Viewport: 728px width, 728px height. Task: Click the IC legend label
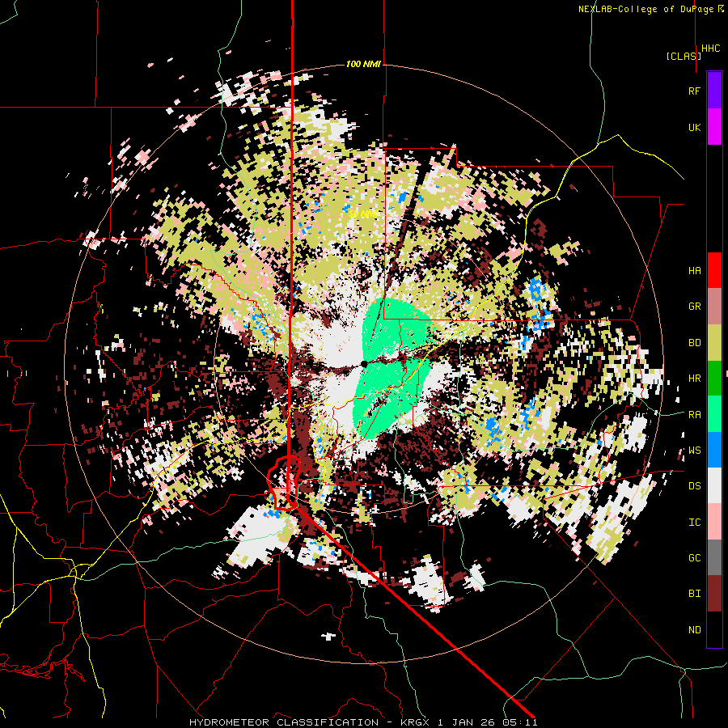click(x=694, y=523)
